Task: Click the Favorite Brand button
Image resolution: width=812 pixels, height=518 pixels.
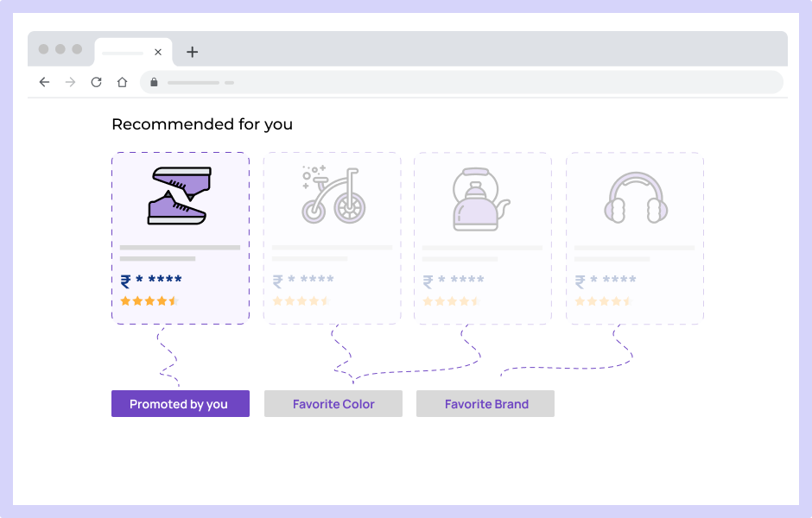Action: point(485,404)
